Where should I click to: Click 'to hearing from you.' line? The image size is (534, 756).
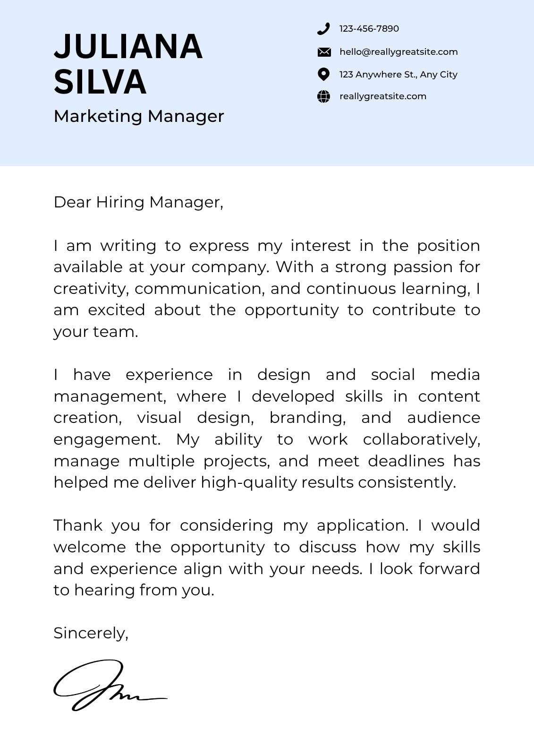[134, 590]
